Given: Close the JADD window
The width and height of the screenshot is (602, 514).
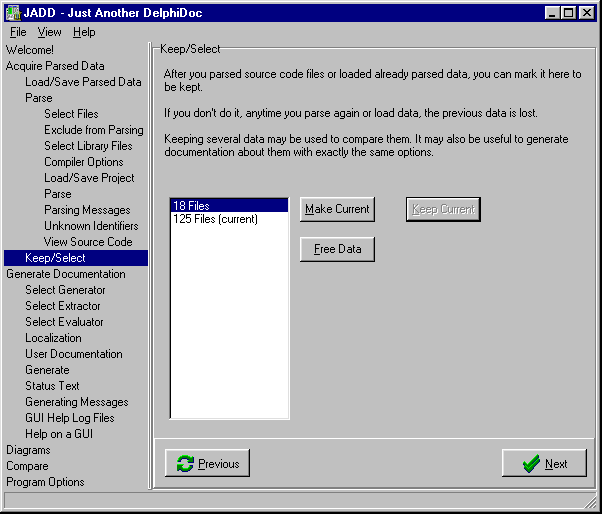Looking at the screenshot, I should [x=587, y=13].
